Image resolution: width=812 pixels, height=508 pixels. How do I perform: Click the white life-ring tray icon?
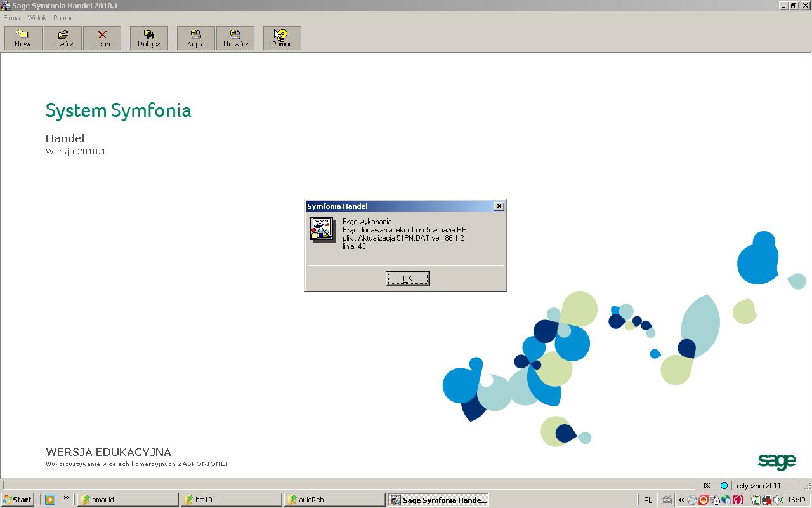pos(692,500)
